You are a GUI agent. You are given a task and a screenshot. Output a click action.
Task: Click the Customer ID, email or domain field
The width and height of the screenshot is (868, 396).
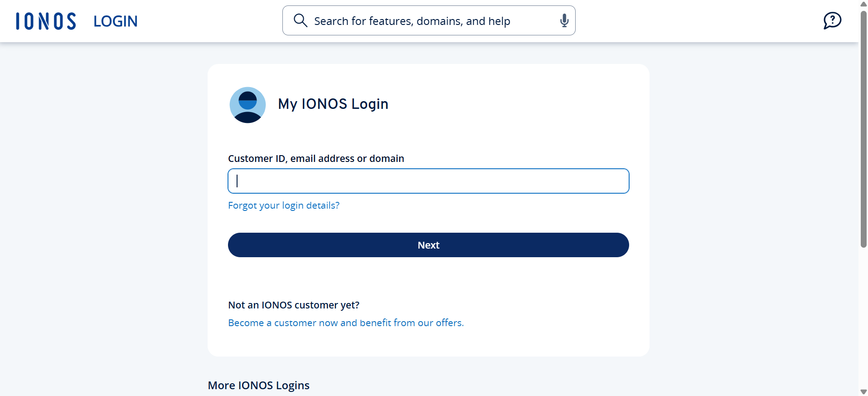pyautogui.click(x=428, y=181)
